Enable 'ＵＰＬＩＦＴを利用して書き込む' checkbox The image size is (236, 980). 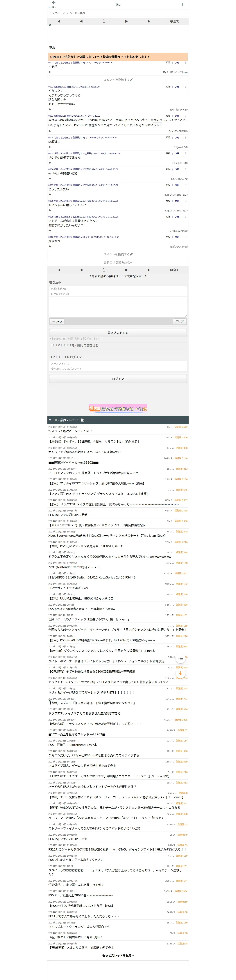click(52, 345)
